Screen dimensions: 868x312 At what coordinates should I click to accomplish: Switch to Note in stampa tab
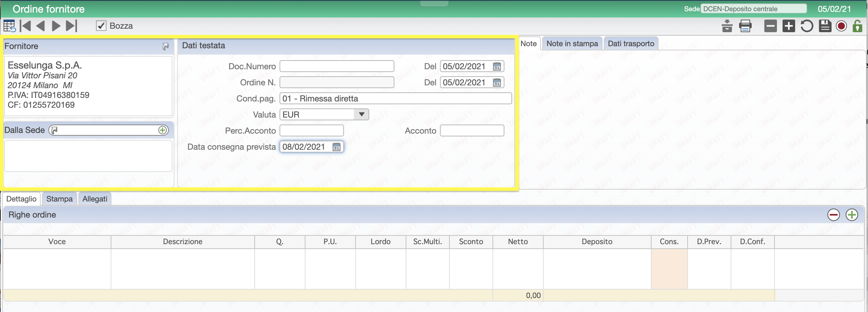click(x=572, y=44)
